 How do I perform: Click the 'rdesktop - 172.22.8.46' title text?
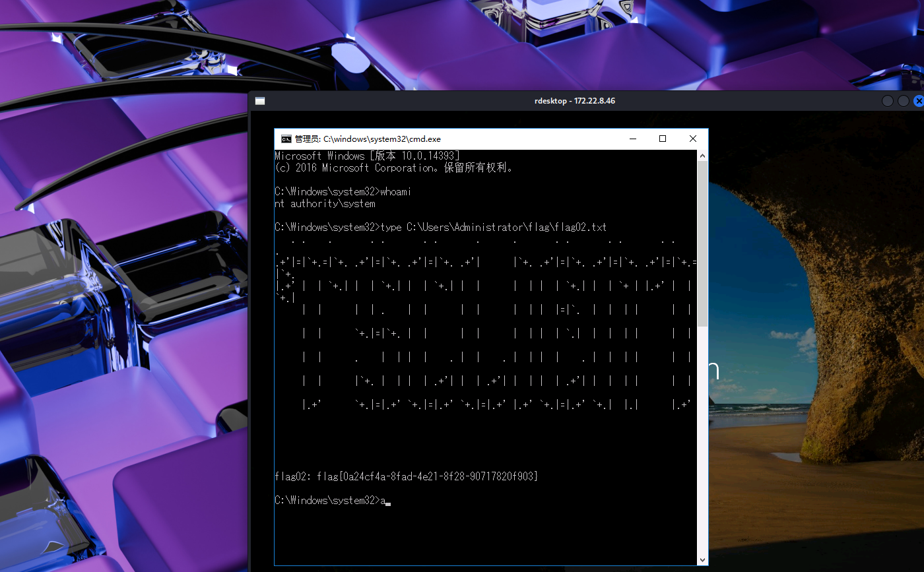coord(575,101)
